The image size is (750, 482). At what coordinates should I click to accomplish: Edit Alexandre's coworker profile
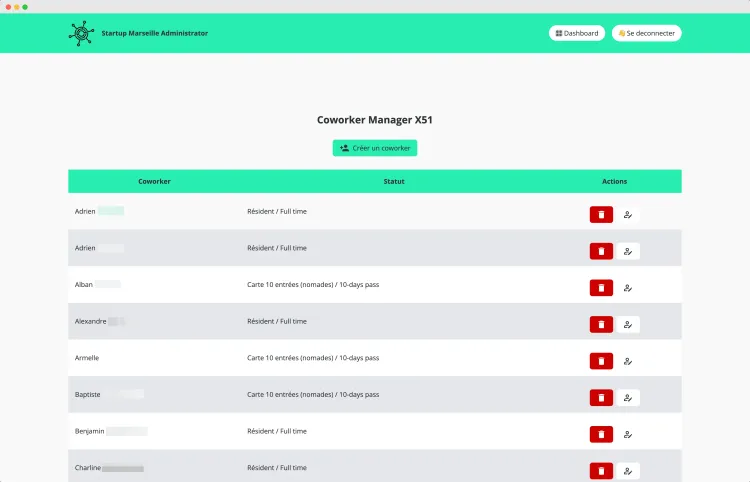tap(628, 324)
